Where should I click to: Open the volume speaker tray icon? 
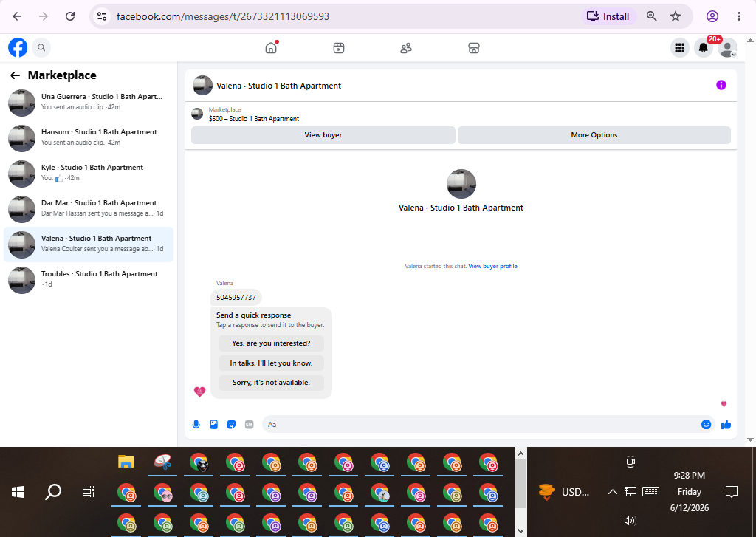(630, 521)
